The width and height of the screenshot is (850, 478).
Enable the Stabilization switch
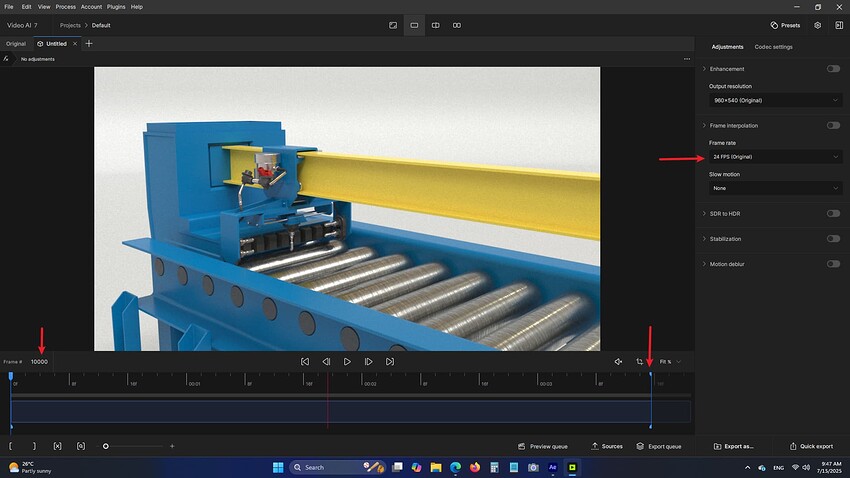832,239
